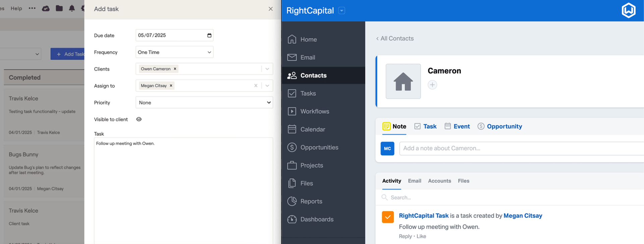
Task: Expand the RightCapital header dropdown arrow
Action: click(341, 11)
